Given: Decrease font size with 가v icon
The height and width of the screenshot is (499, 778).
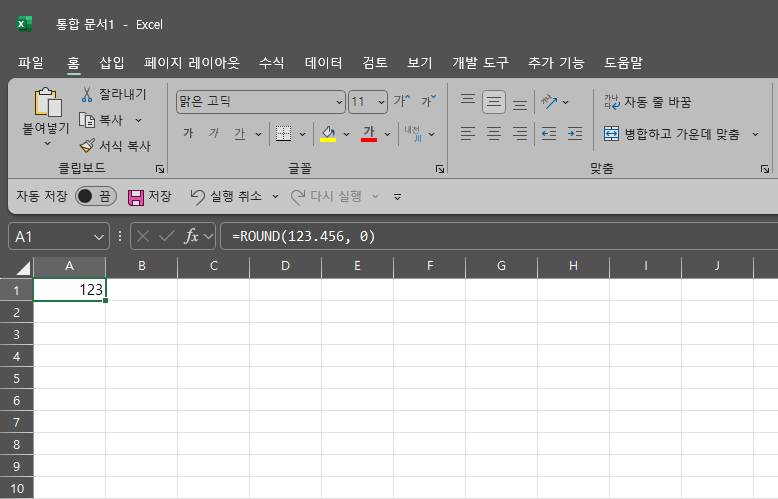Looking at the screenshot, I should click(429, 101).
